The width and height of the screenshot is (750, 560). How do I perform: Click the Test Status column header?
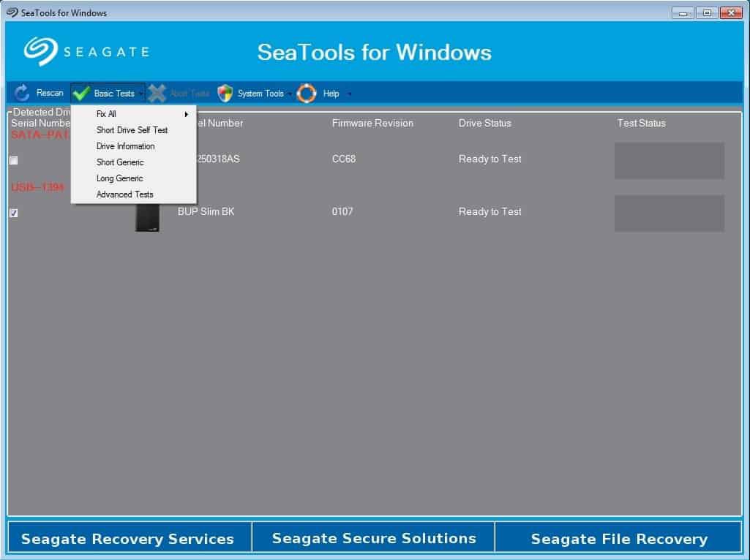tap(642, 124)
